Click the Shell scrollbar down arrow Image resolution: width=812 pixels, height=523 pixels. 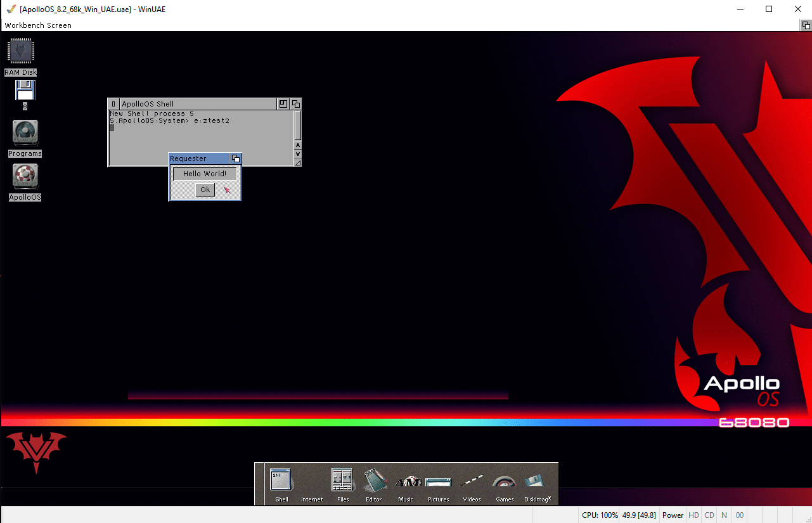(x=298, y=154)
